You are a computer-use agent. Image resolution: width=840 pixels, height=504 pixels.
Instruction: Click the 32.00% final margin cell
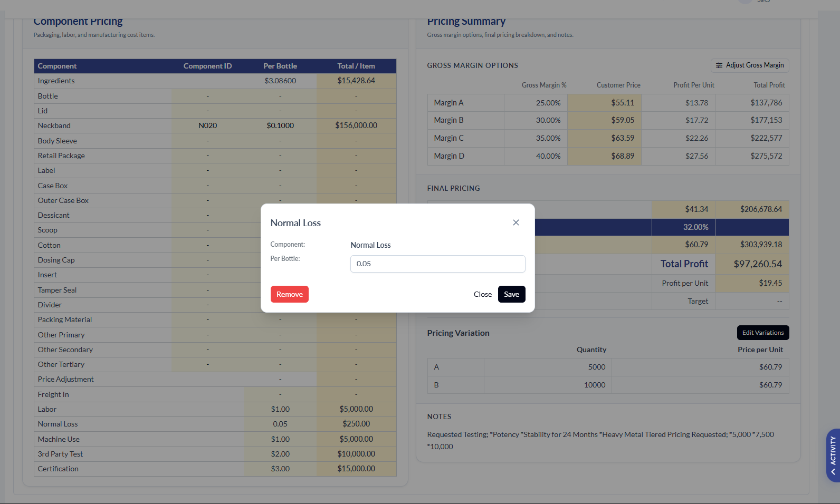click(x=683, y=227)
